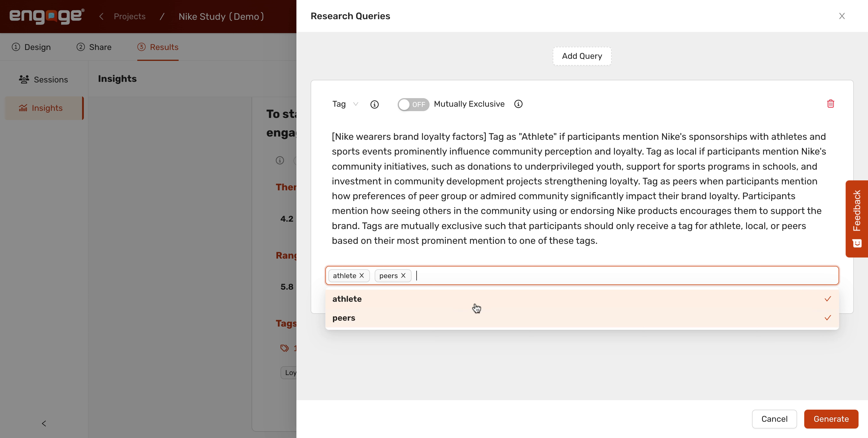Show the Mutually Exclusive info tooltip
Screen dimensions: 868x438
518,104
